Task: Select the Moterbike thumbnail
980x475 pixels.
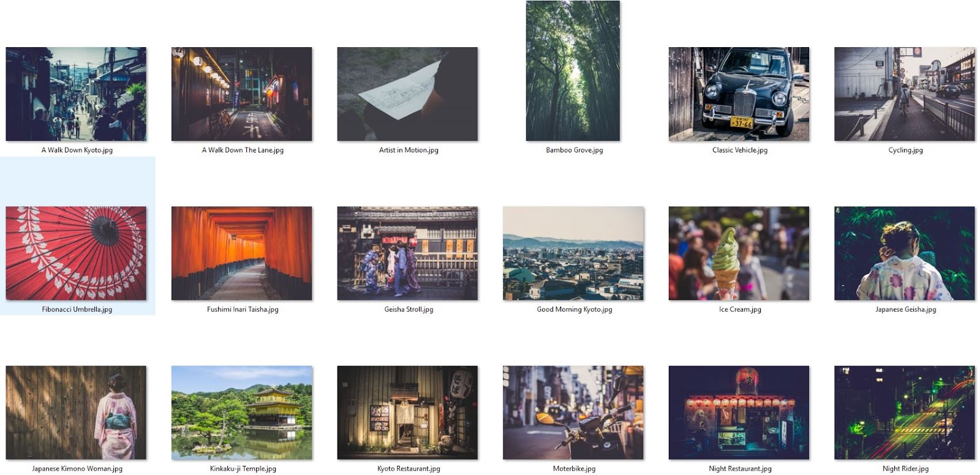Action: [573, 413]
